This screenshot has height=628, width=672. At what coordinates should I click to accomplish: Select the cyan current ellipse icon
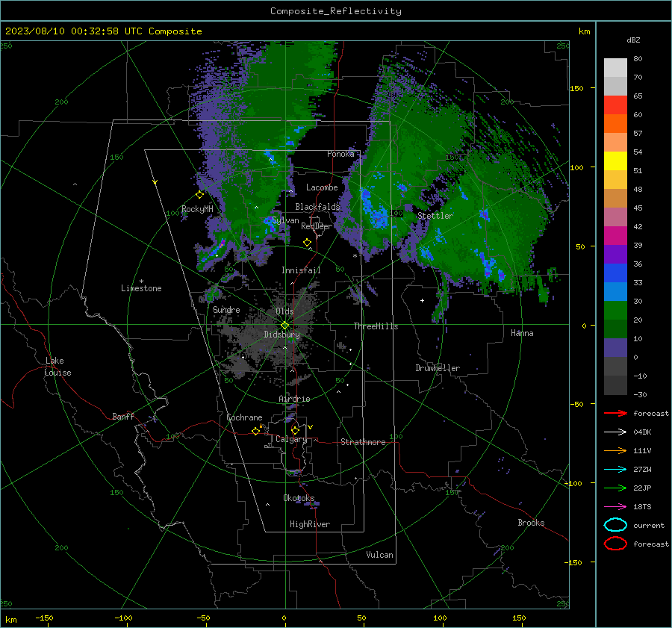(x=615, y=525)
